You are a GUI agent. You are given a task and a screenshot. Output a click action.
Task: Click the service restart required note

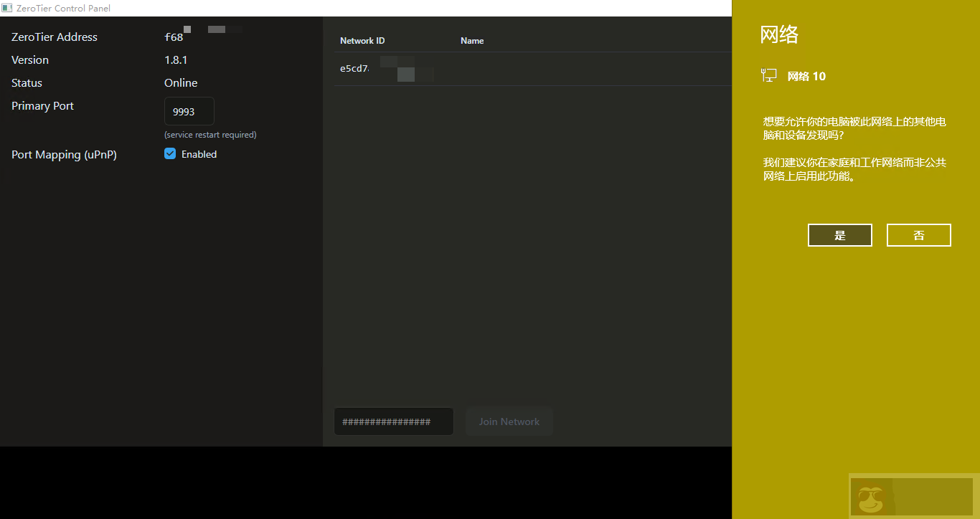coord(210,135)
